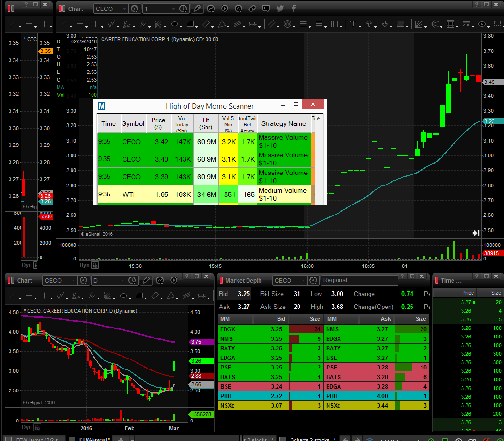Open CECO symbol dropdown in main chart
The width and height of the screenshot is (504, 441).
click(x=111, y=9)
